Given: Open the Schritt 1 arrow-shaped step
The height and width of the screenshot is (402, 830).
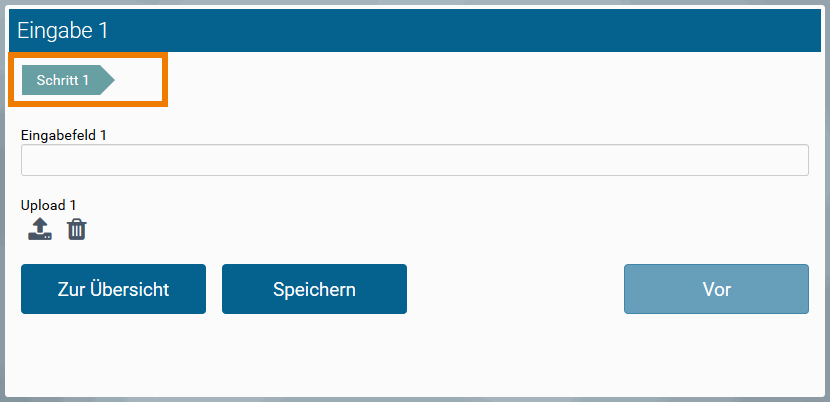Looking at the screenshot, I should point(66,80).
